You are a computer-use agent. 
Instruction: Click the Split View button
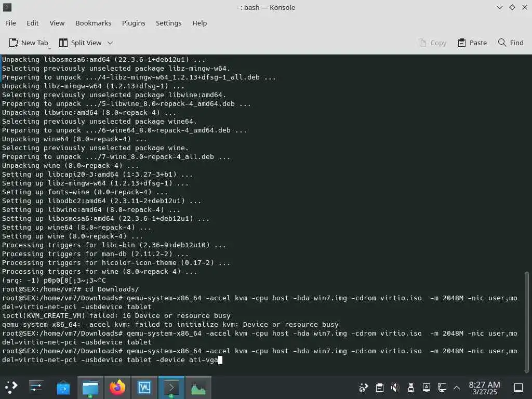(x=81, y=43)
